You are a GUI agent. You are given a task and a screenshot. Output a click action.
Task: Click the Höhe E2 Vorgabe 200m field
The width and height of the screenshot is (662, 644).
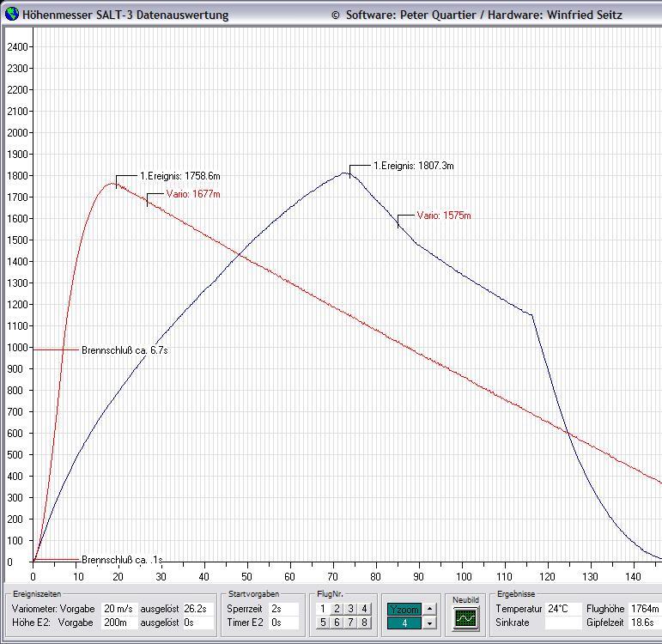click(119, 623)
